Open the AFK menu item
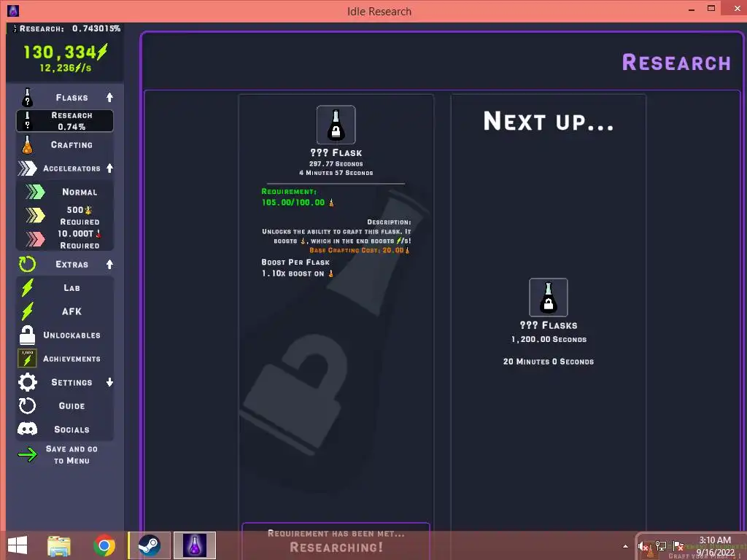Viewport: 747px width, 560px height. click(x=71, y=311)
